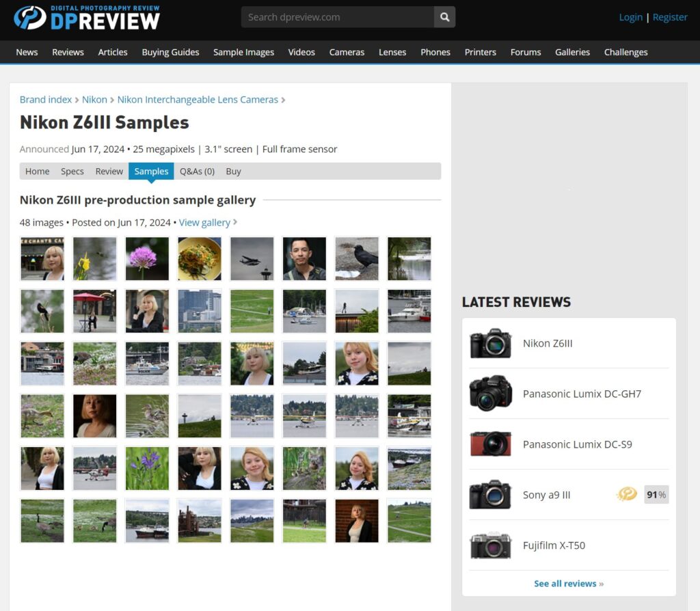
Task: Open the Fujifilm X-T50 camera image
Action: pyautogui.click(x=490, y=545)
